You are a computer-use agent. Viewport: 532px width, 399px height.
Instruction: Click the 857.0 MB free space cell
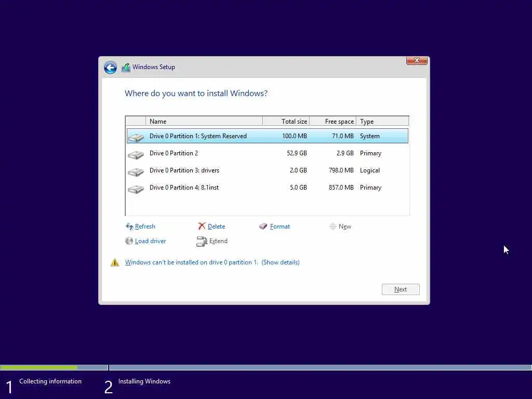pos(341,188)
